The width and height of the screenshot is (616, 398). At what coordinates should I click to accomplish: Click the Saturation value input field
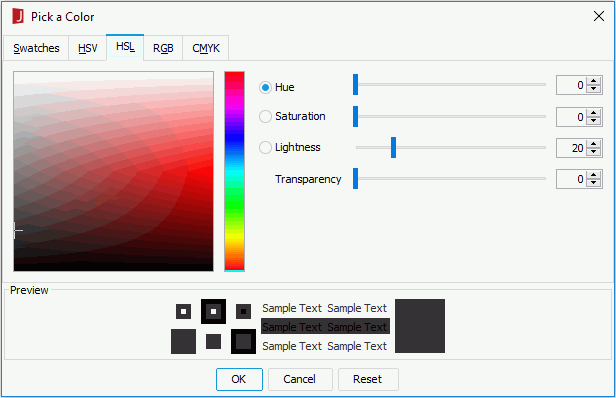pos(571,117)
